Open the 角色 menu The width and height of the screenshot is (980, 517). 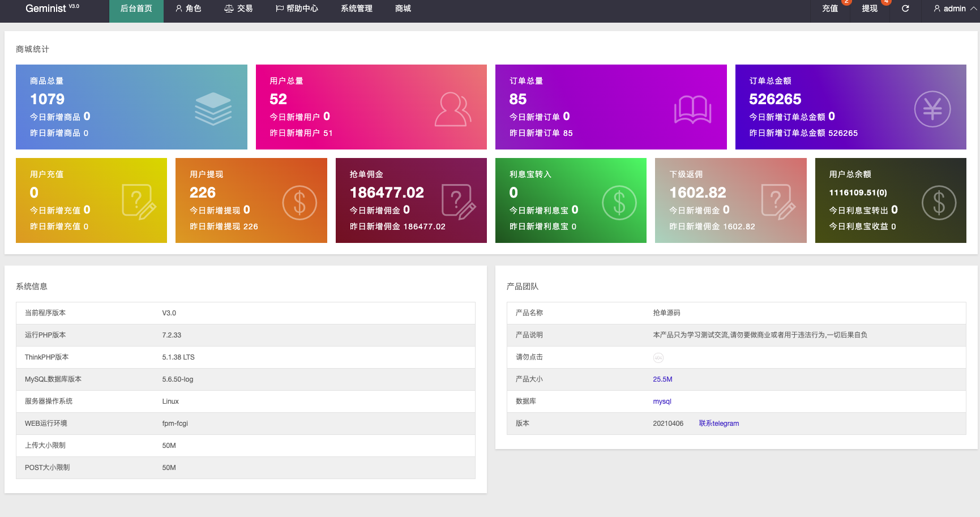click(188, 8)
